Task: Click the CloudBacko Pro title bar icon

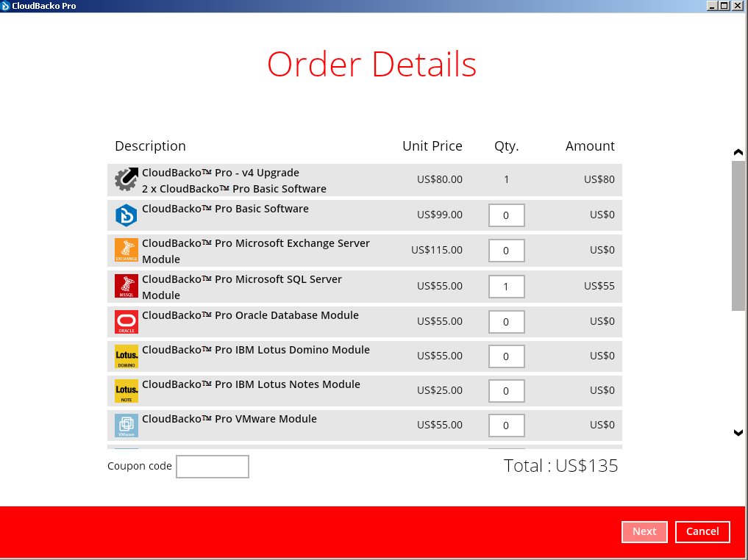Action: pos(5,6)
